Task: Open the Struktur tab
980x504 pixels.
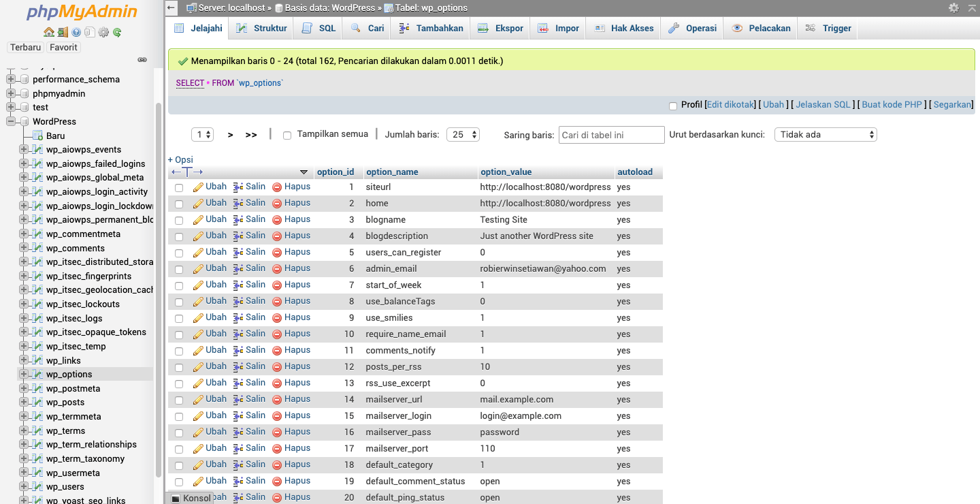Action: coord(261,28)
